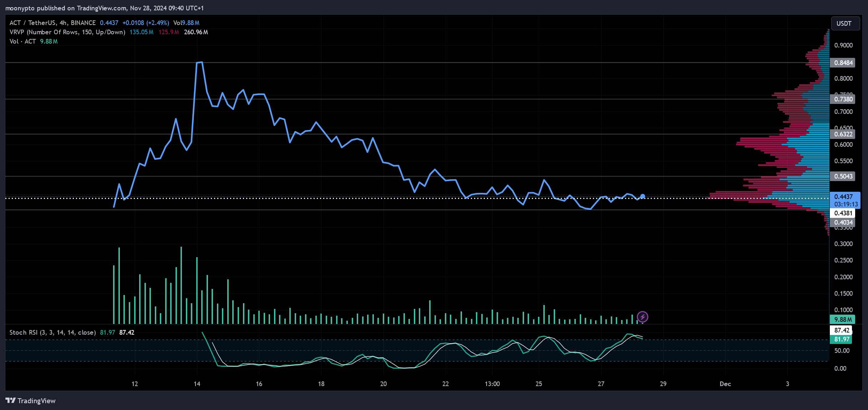Click the 13:00 label on time axis

(492, 384)
